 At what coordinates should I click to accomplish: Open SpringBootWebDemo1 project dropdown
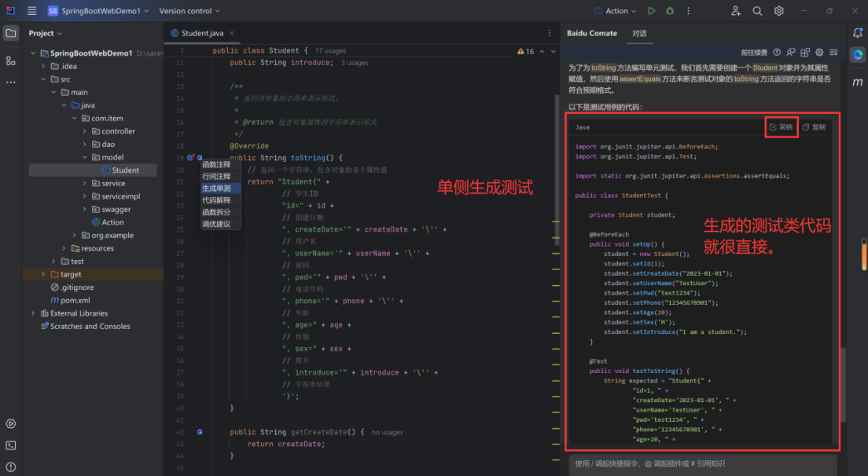tap(98, 10)
